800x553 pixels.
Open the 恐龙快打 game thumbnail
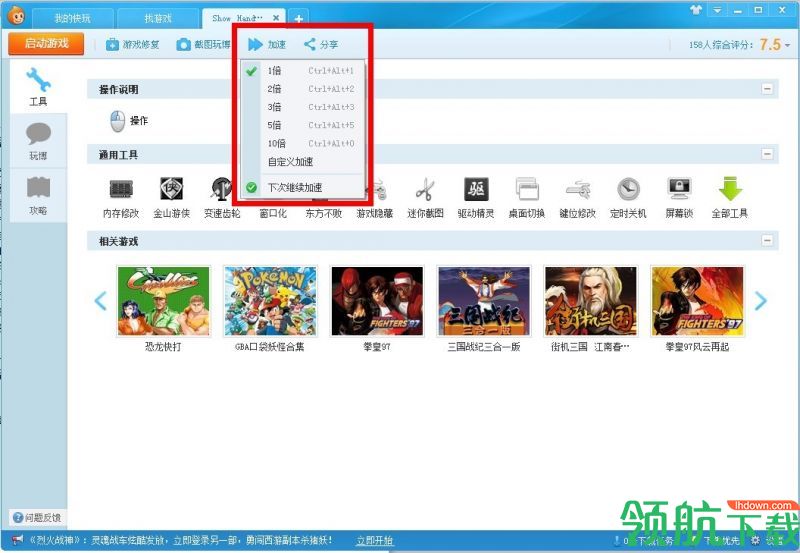(163, 301)
